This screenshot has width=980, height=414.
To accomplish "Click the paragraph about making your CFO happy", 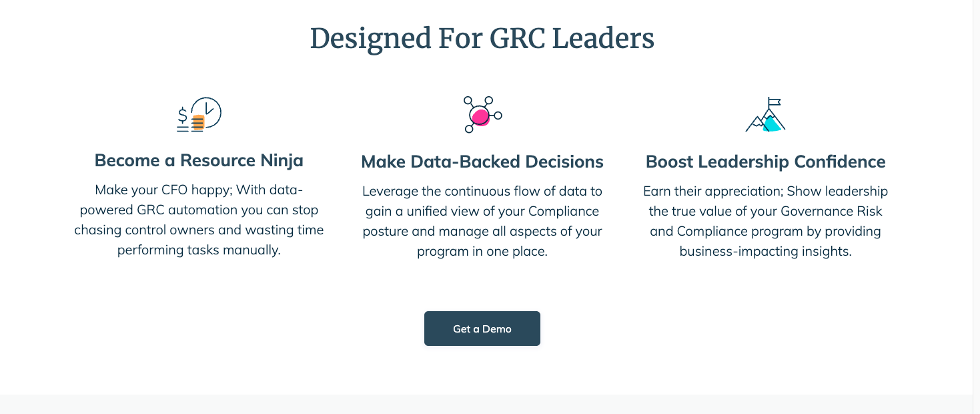I will pos(199,220).
